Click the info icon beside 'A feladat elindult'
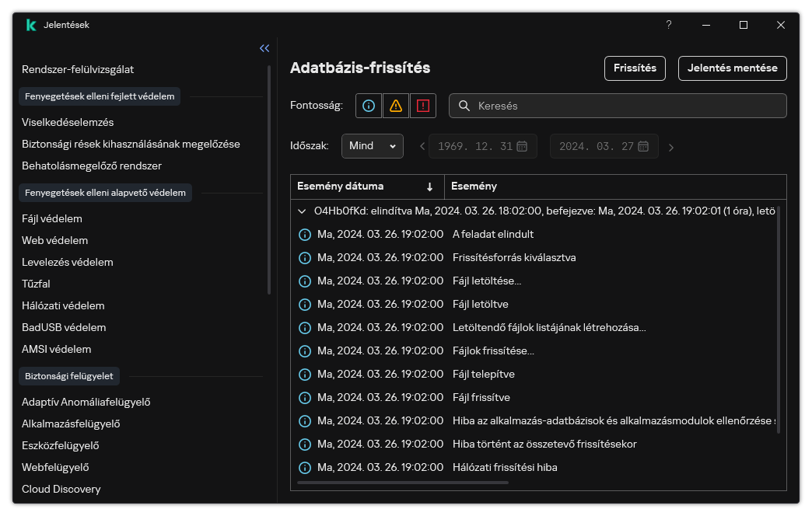This screenshot has width=812, height=516. (305, 234)
